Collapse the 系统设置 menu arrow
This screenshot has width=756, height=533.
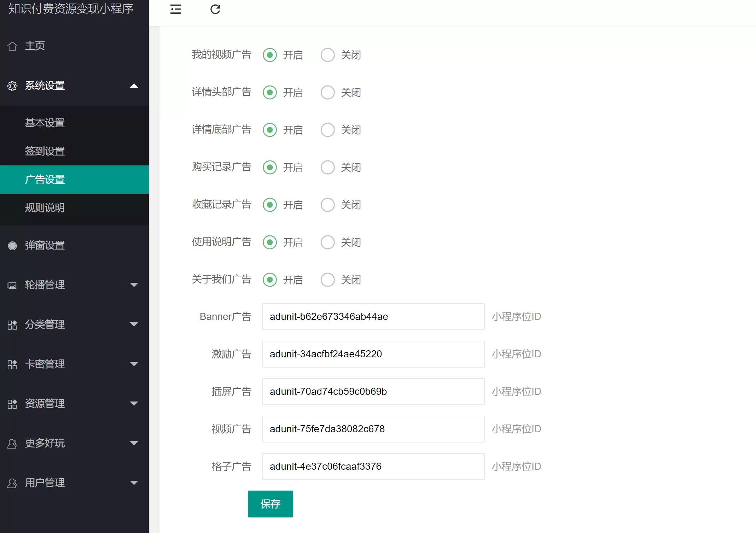point(134,86)
